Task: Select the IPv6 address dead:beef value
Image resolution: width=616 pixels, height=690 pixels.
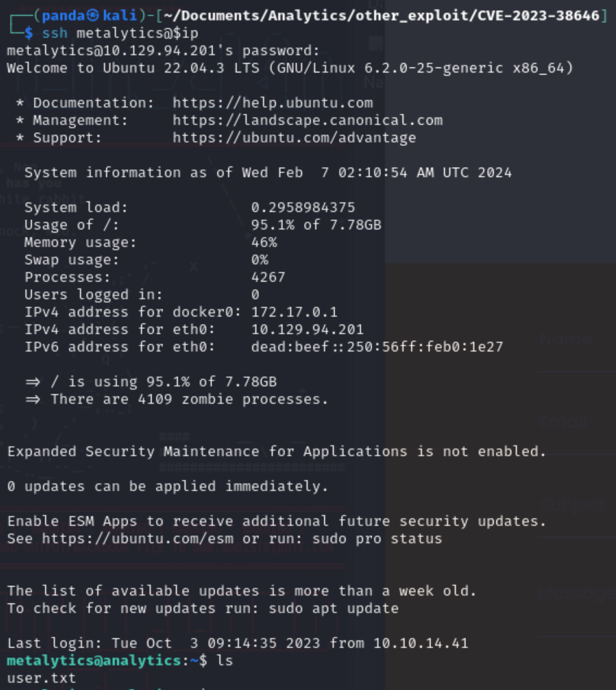Action: click(x=377, y=346)
